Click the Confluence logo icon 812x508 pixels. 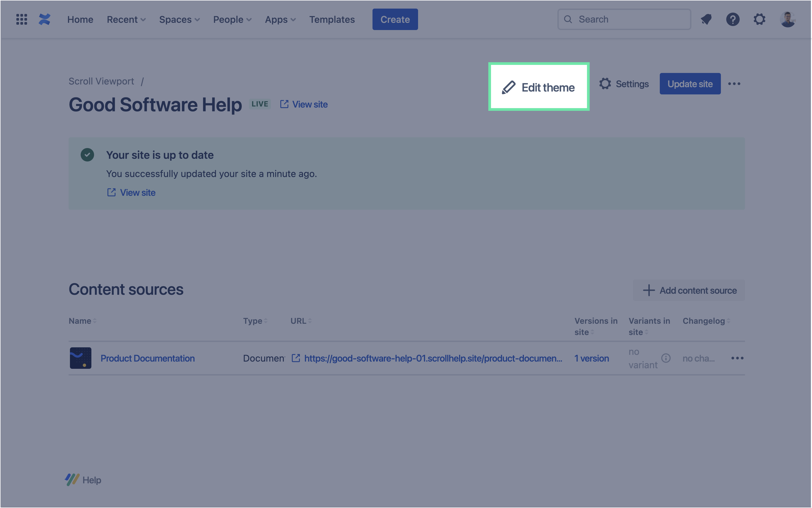(x=44, y=20)
